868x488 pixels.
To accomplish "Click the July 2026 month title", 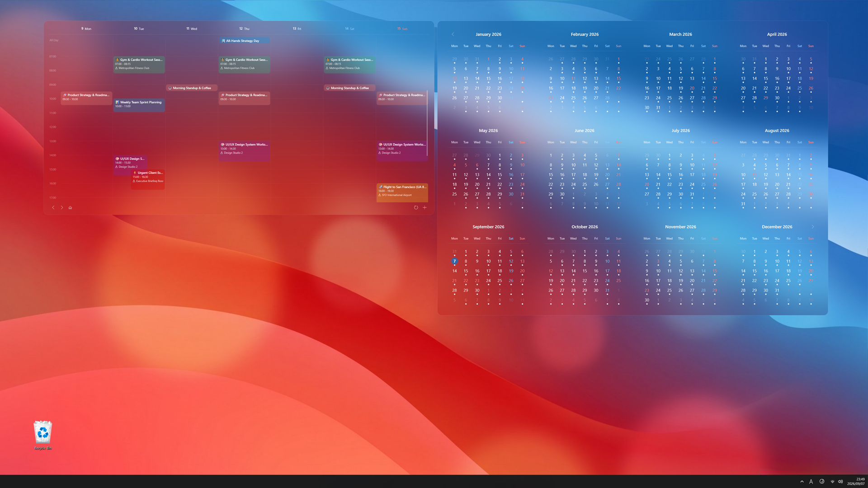I will coord(680,131).
